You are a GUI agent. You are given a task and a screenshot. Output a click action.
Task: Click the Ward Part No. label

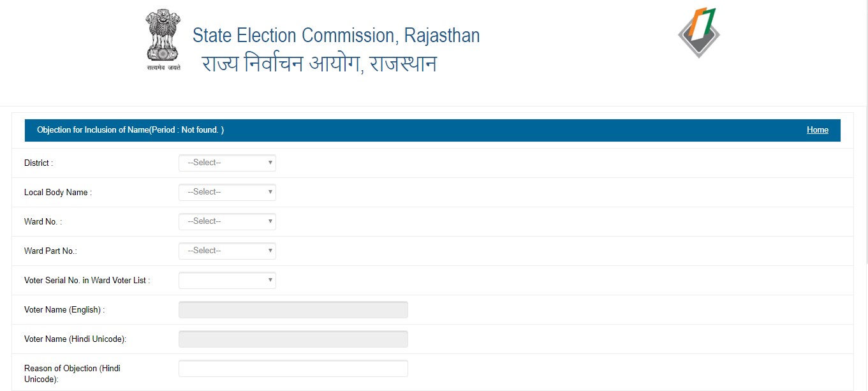click(x=50, y=251)
